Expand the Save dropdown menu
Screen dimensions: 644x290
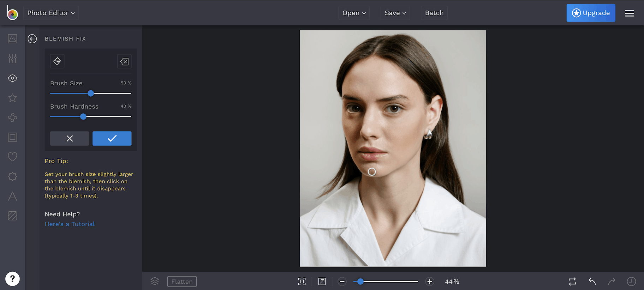pyautogui.click(x=395, y=13)
